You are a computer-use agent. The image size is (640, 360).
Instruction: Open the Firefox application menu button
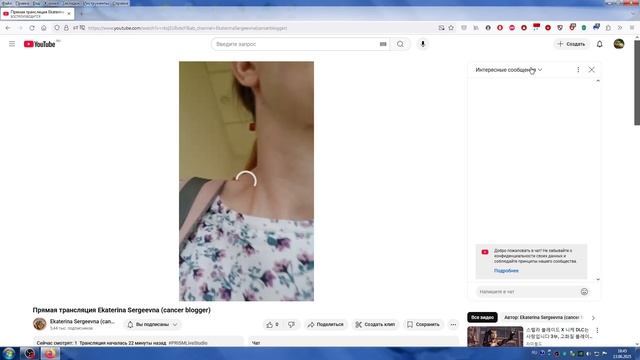pyautogui.click(x=632, y=28)
